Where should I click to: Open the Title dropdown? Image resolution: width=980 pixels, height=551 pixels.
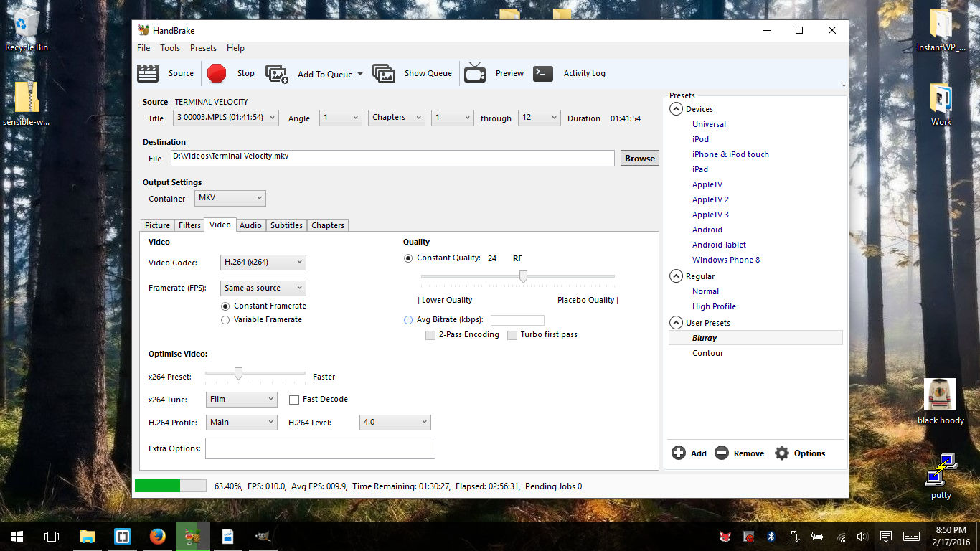click(x=225, y=118)
